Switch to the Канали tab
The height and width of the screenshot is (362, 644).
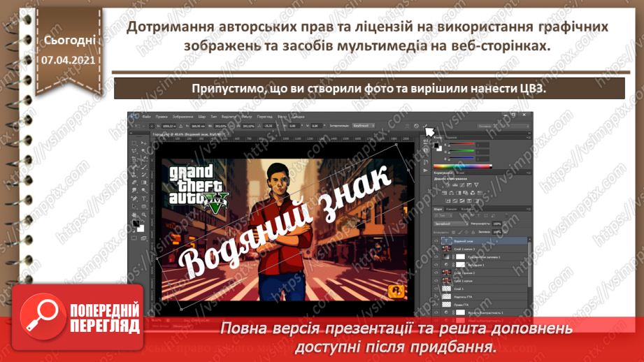point(452,209)
